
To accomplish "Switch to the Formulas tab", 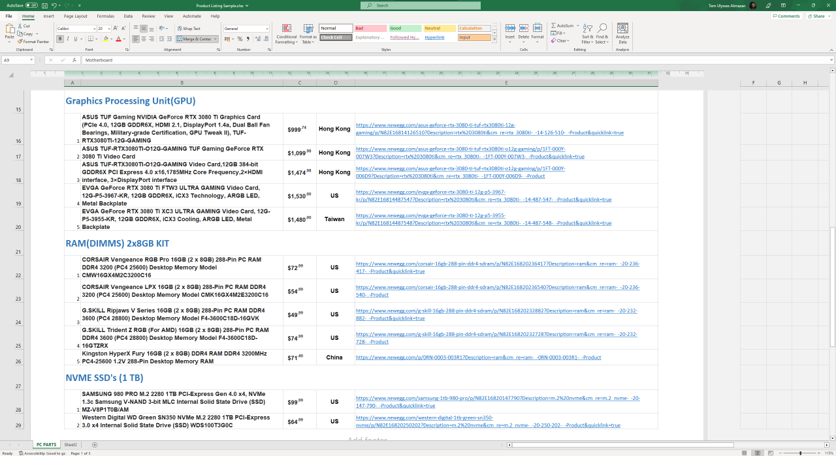I will [106, 17].
